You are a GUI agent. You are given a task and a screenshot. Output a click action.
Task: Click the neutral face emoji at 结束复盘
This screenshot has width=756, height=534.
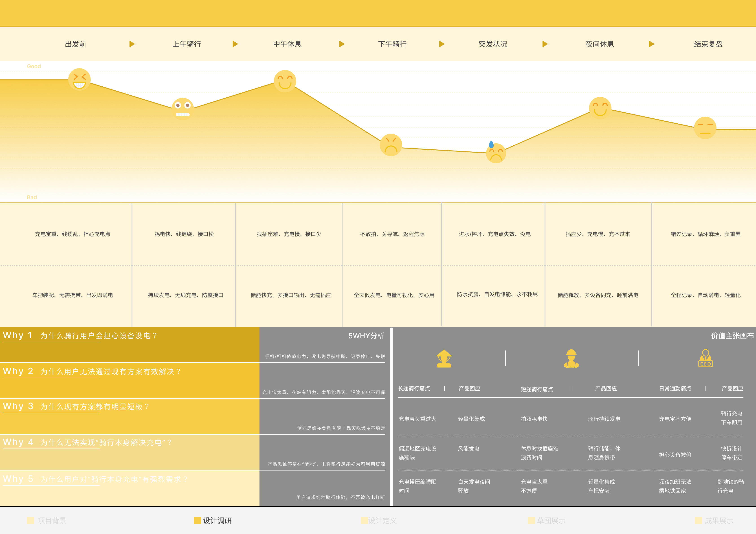[705, 128]
